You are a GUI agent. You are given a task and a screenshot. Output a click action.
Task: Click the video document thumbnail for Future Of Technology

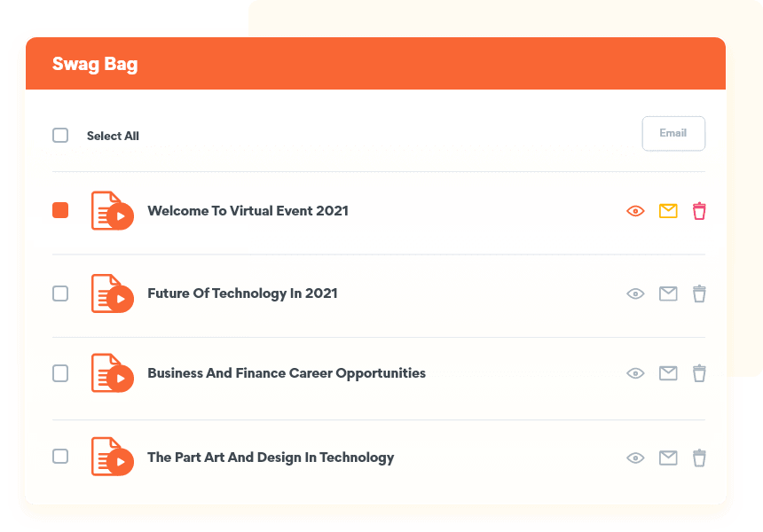click(112, 293)
